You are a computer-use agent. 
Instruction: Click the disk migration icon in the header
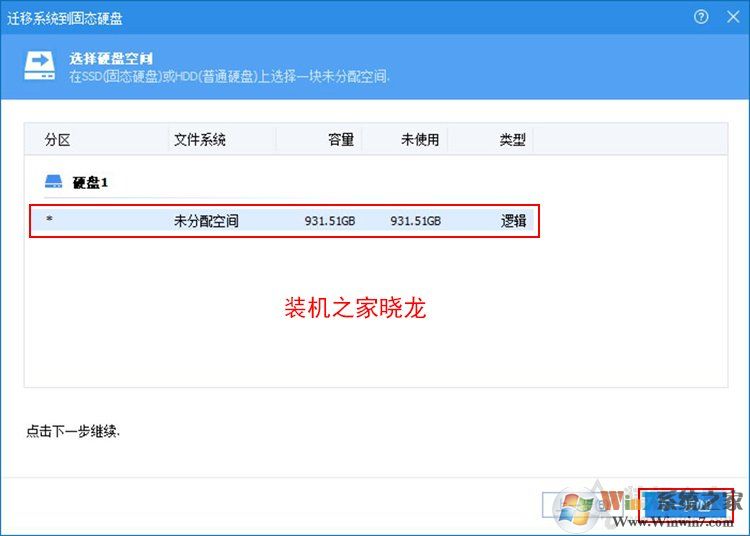tap(40, 66)
